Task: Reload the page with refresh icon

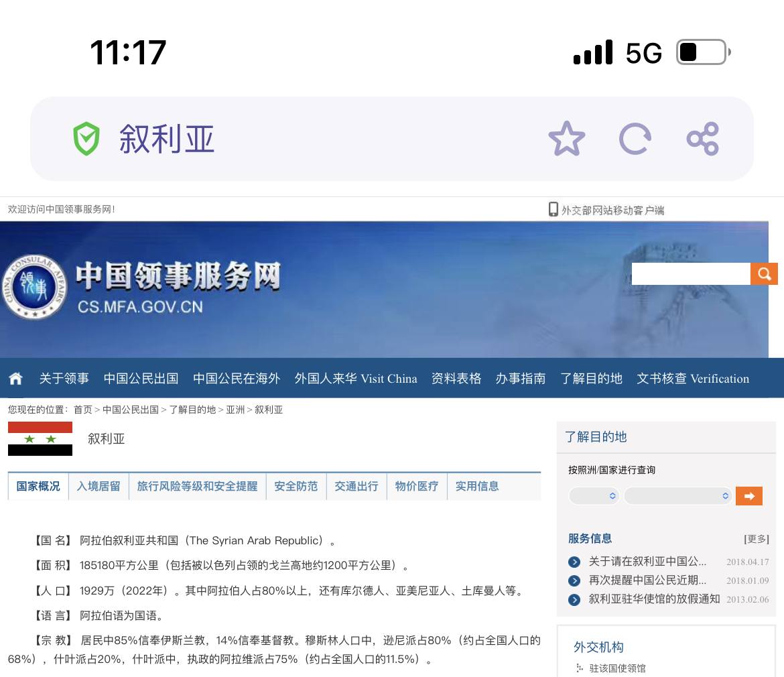Action: 635,139
